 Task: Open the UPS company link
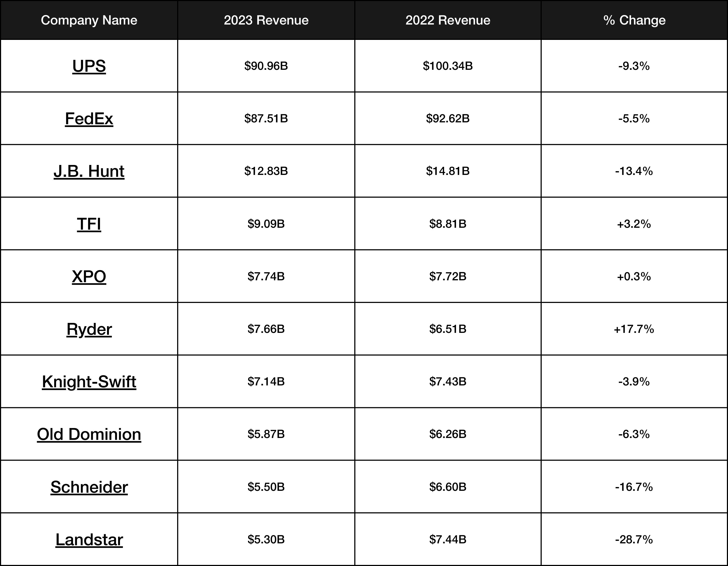pos(89,66)
